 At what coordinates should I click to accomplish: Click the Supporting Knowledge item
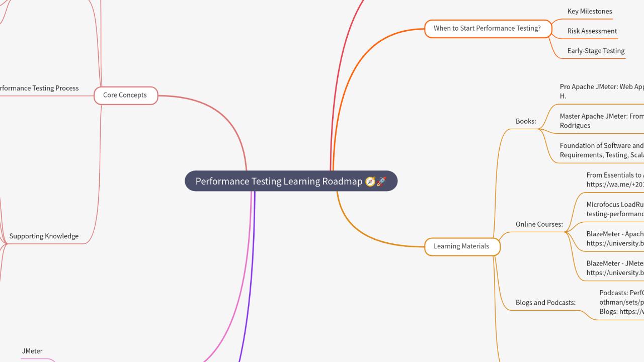pyautogui.click(x=44, y=236)
